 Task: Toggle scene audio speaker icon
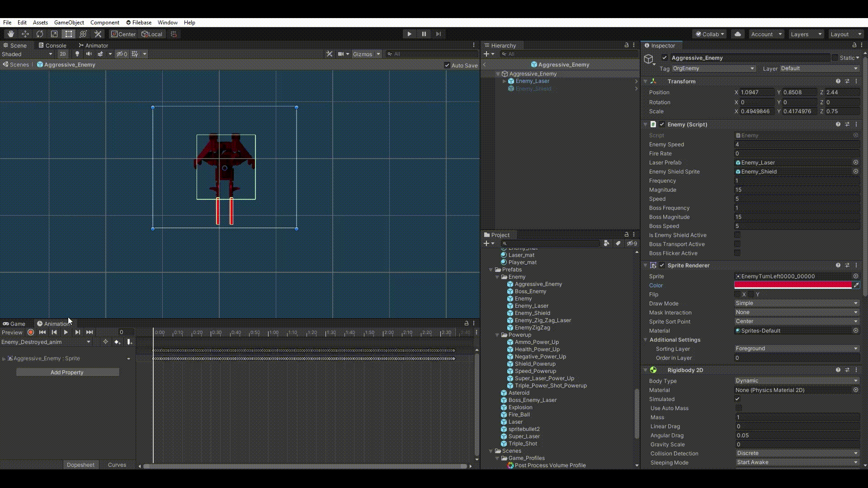(x=89, y=54)
